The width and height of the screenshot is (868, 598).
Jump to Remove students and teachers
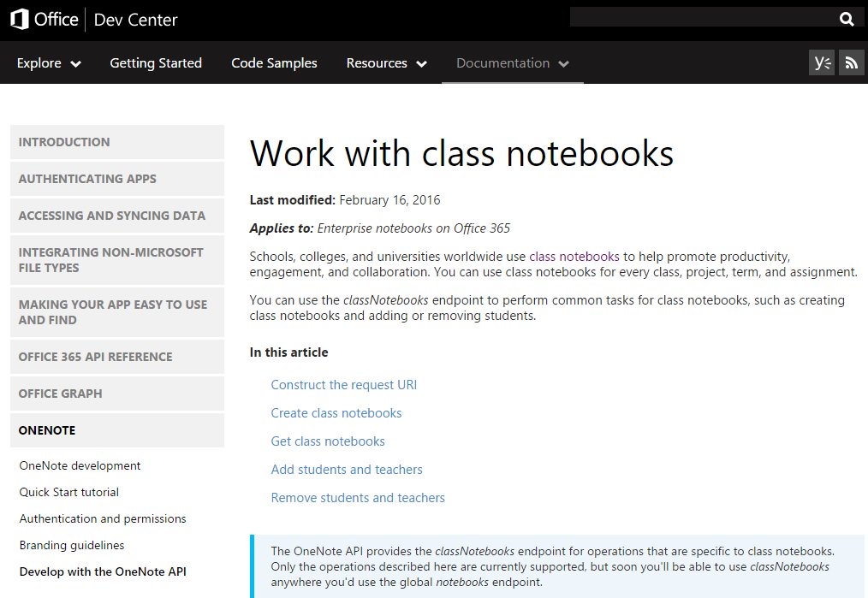coord(358,498)
